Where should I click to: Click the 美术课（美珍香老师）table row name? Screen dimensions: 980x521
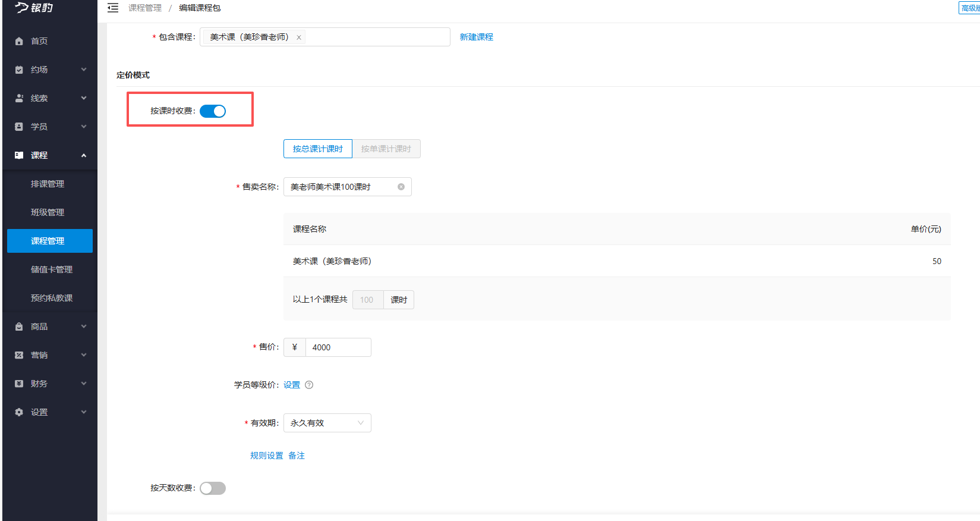[x=332, y=261]
